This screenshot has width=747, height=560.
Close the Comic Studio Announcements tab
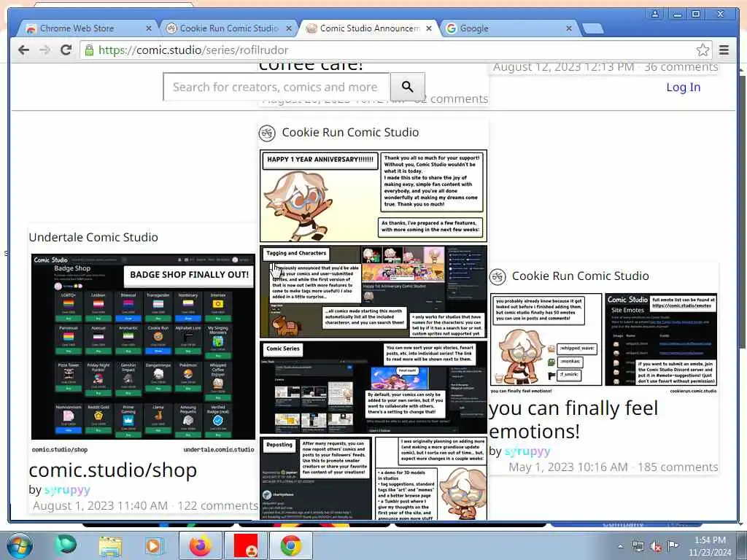pos(429,28)
